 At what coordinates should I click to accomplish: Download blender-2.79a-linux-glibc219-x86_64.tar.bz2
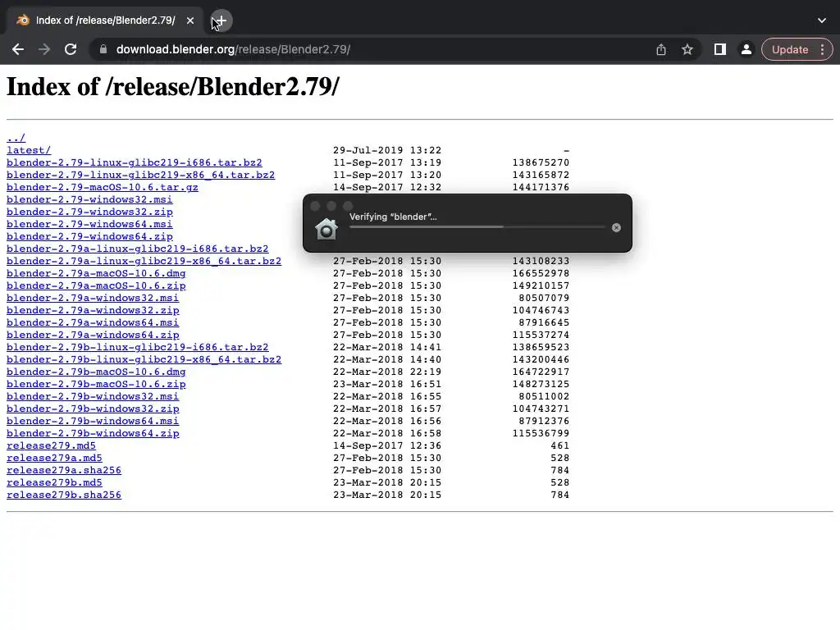(x=144, y=261)
